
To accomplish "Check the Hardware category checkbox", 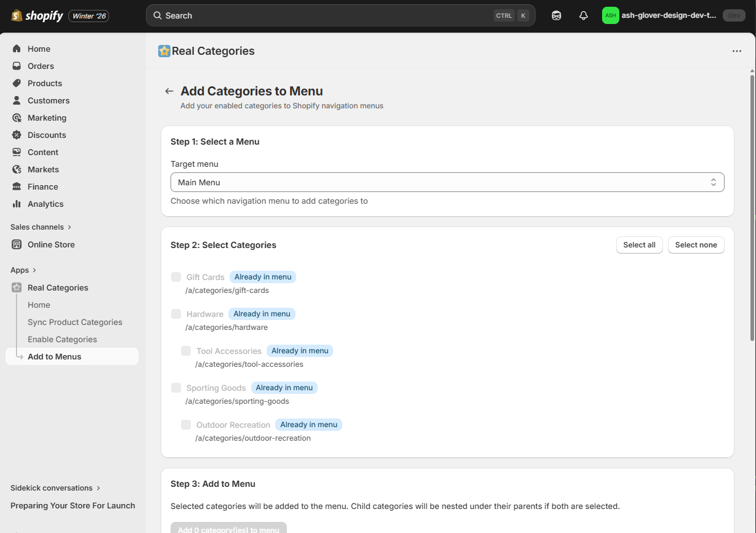I will click(x=175, y=314).
